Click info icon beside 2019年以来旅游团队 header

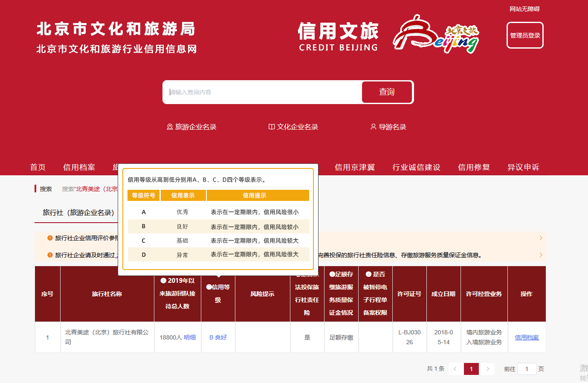tap(163, 281)
